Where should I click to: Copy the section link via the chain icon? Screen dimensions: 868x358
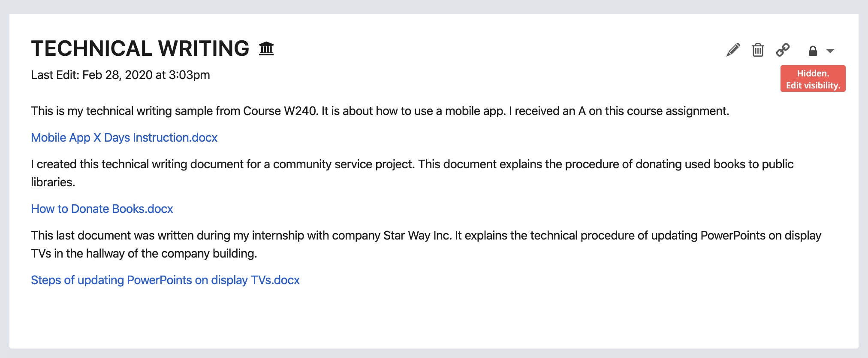(x=783, y=50)
